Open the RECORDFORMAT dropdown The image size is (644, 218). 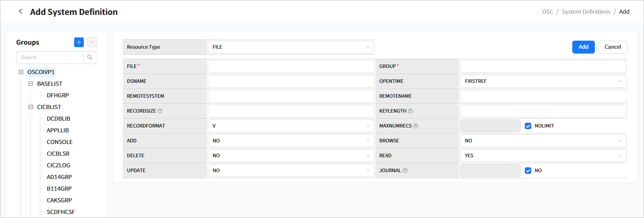pyautogui.click(x=291, y=126)
